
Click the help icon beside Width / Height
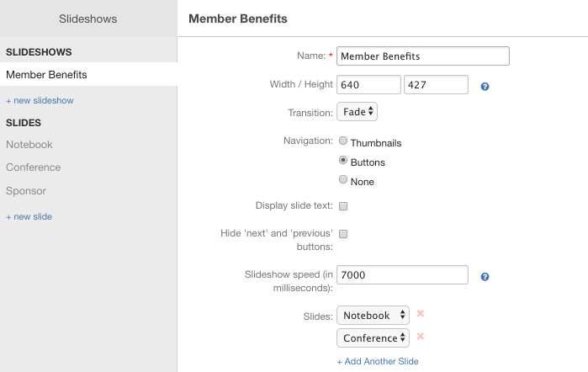[x=485, y=87]
